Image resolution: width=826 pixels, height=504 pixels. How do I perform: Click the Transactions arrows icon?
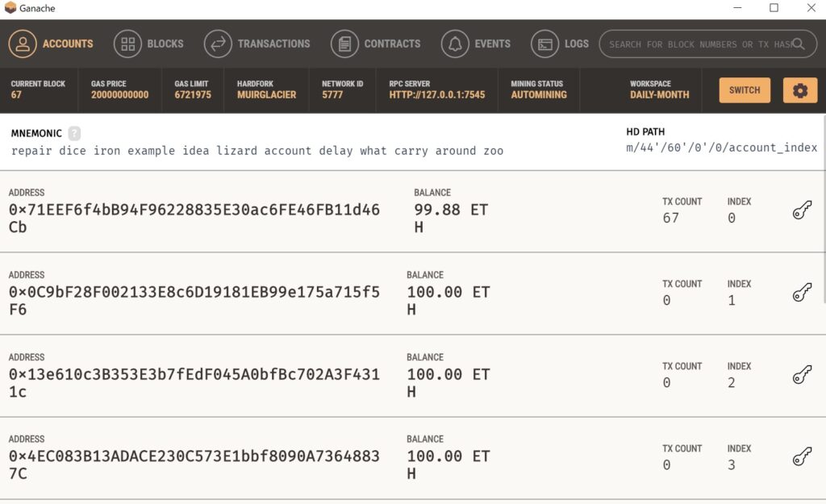(218, 44)
